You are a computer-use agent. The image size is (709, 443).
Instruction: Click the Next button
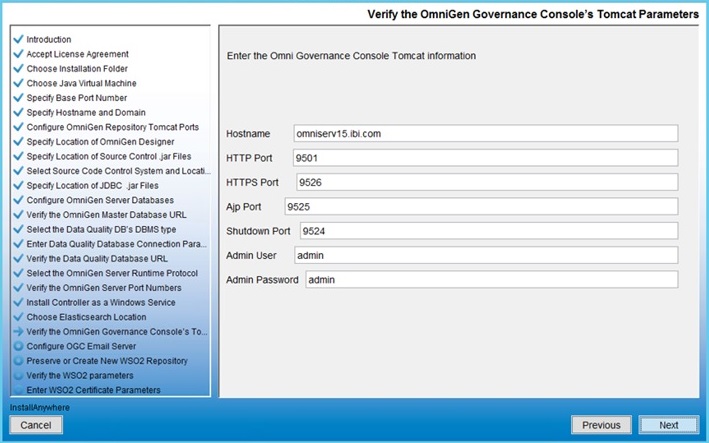[x=668, y=425]
